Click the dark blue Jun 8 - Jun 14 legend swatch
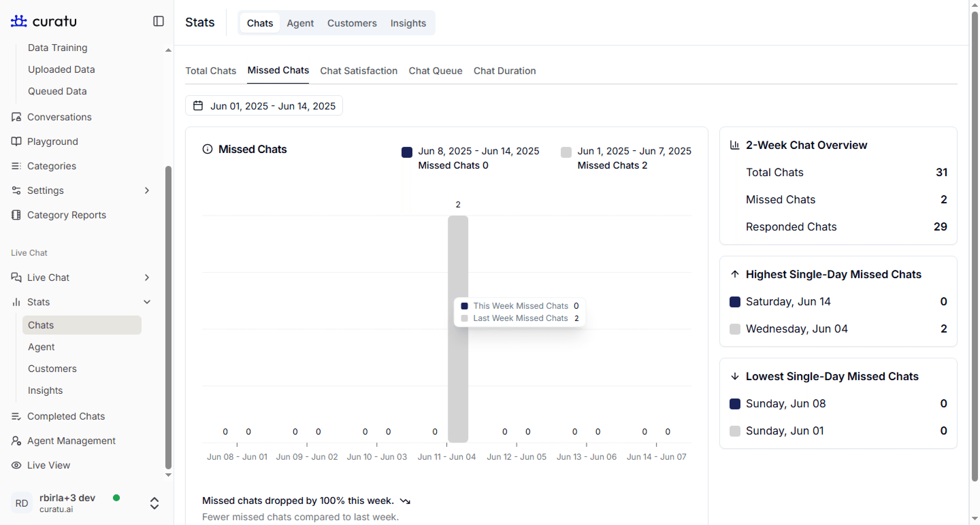The image size is (980, 525). point(407,152)
